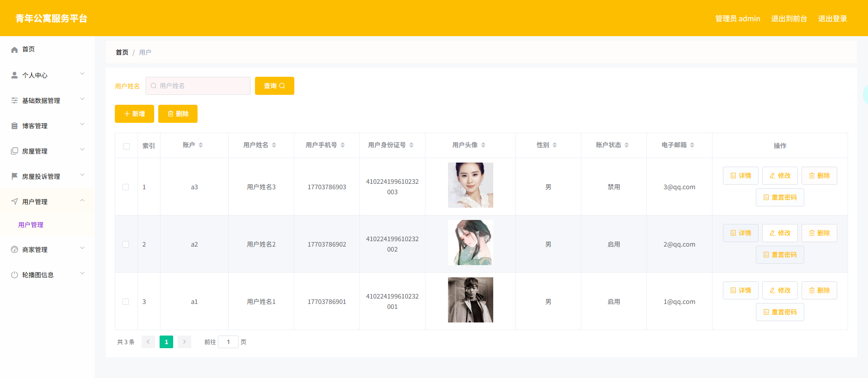The width and height of the screenshot is (868, 378).
Task: Click 删除 for user a3
Action: (819, 176)
